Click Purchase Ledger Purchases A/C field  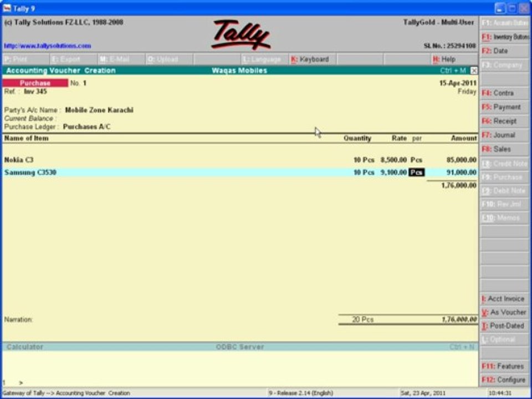tap(87, 127)
